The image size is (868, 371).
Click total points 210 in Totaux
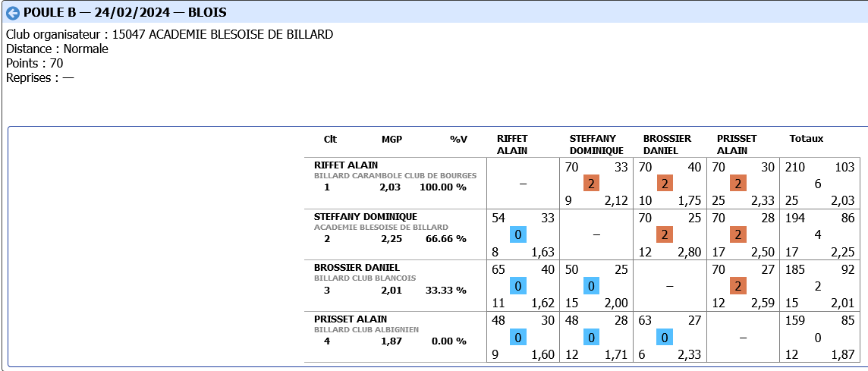794,167
